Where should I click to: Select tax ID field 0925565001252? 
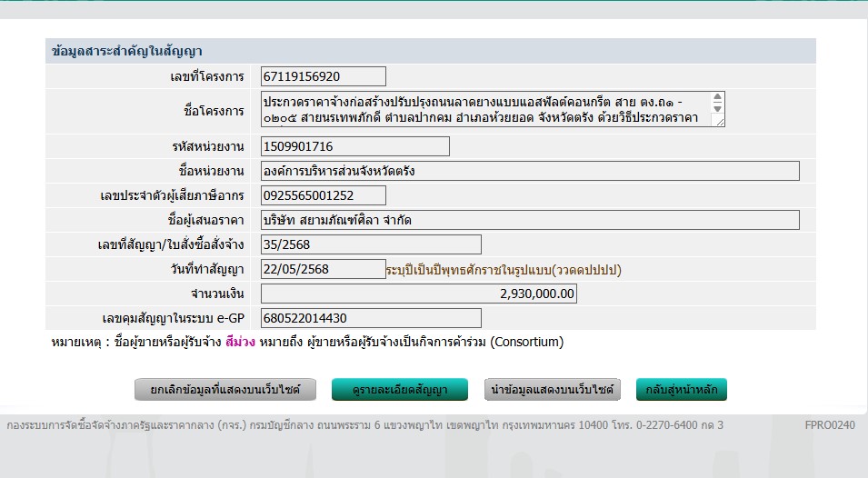point(324,195)
